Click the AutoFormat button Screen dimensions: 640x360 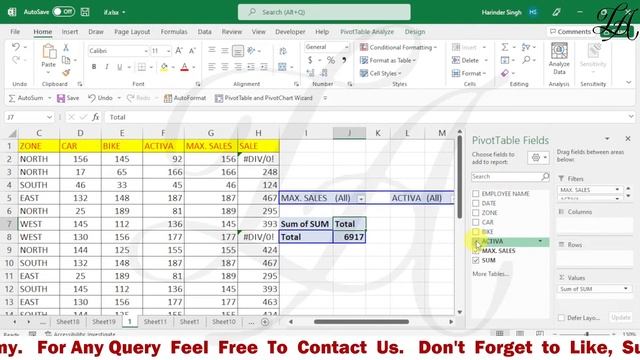[185, 98]
